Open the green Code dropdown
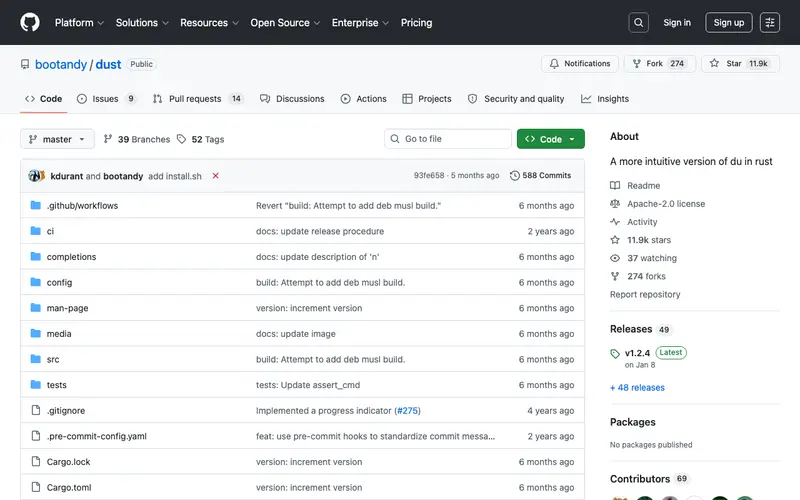Image resolution: width=800 pixels, height=500 pixels. pos(551,139)
